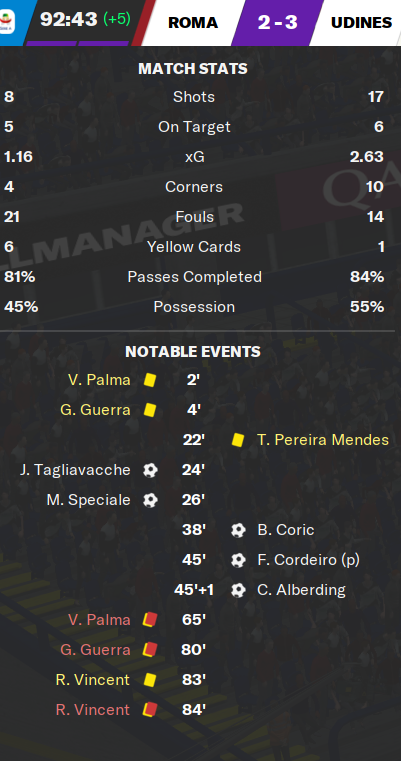Click M. Speciale's goal ball icon
Viewport: 401px width, 761px height.
[150, 500]
